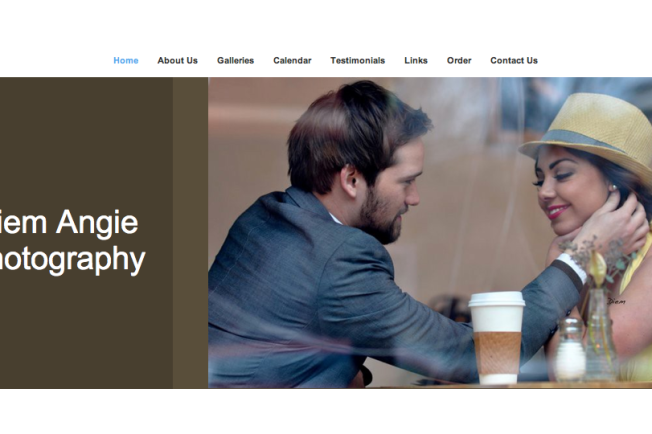Open the Home navigation link
The height and width of the screenshot is (434, 652).
click(126, 61)
